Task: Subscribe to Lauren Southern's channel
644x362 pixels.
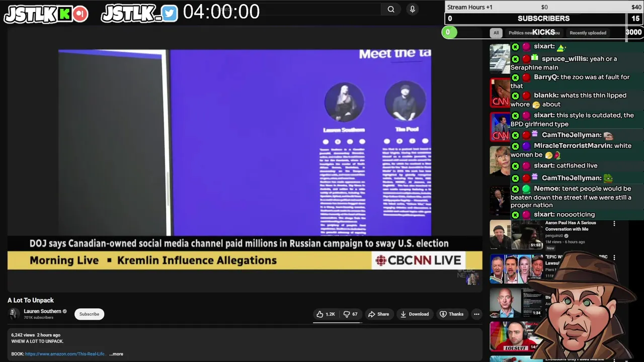Action: (89, 314)
